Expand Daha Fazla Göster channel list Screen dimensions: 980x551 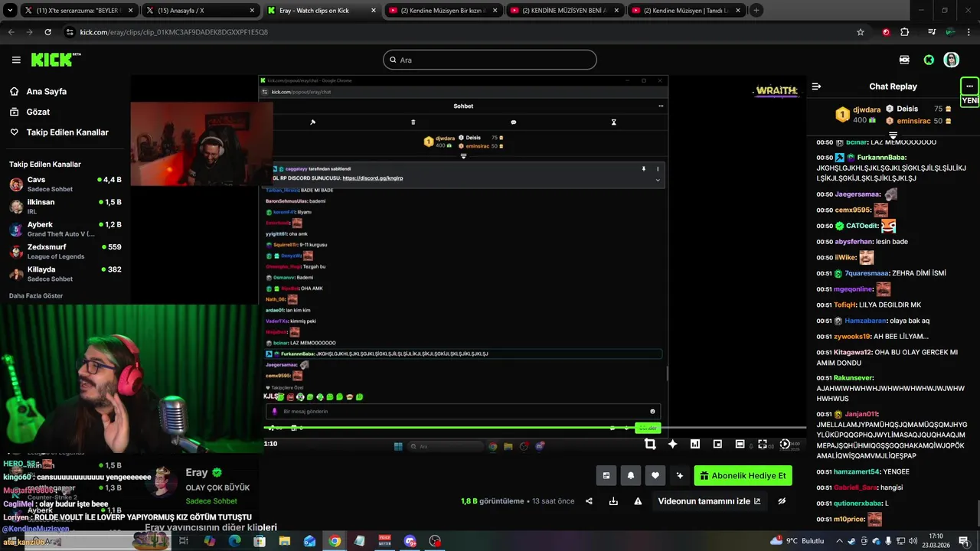pyautogui.click(x=36, y=295)
